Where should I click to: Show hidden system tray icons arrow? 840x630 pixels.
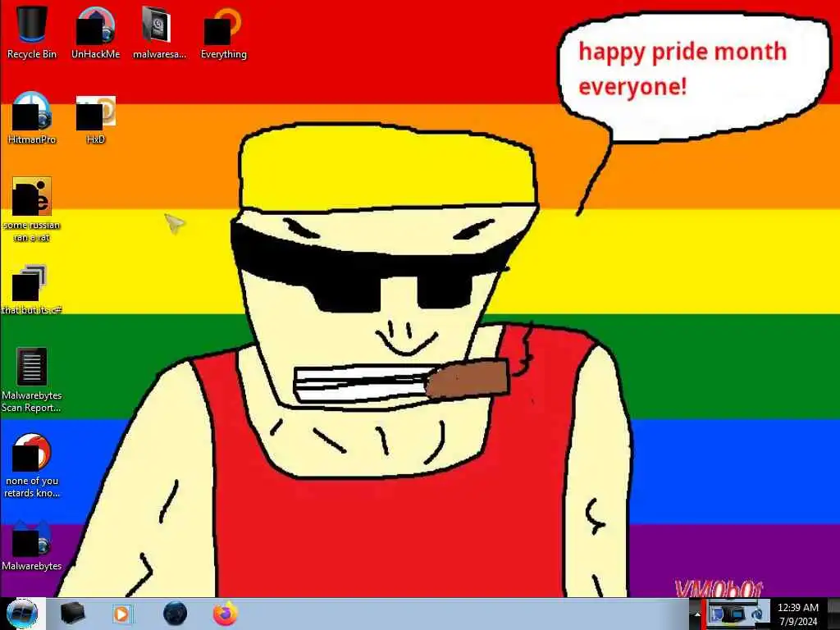click(x=696, y=614)
